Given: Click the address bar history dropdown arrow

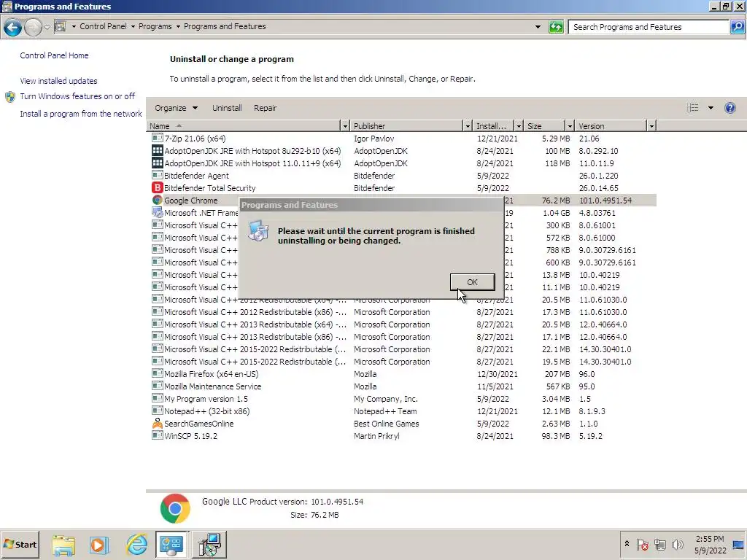Looking at the screenshot, I should (x=538, y=27).
